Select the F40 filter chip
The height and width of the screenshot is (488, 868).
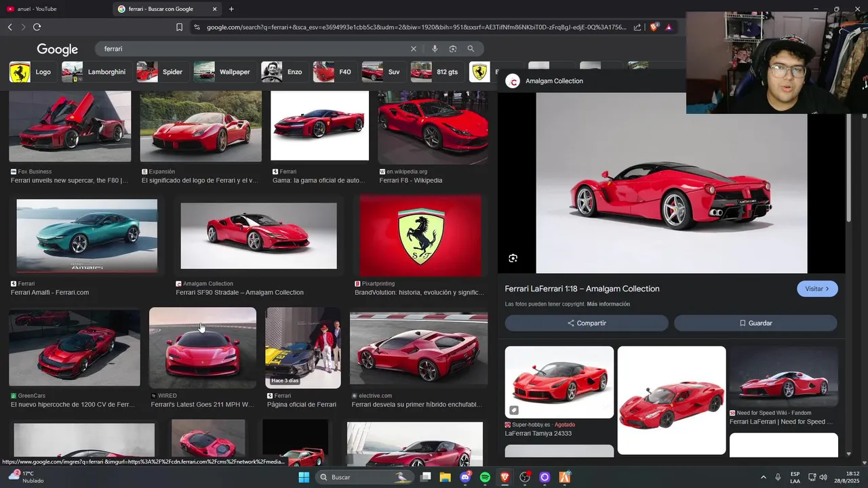pos(334,72)
